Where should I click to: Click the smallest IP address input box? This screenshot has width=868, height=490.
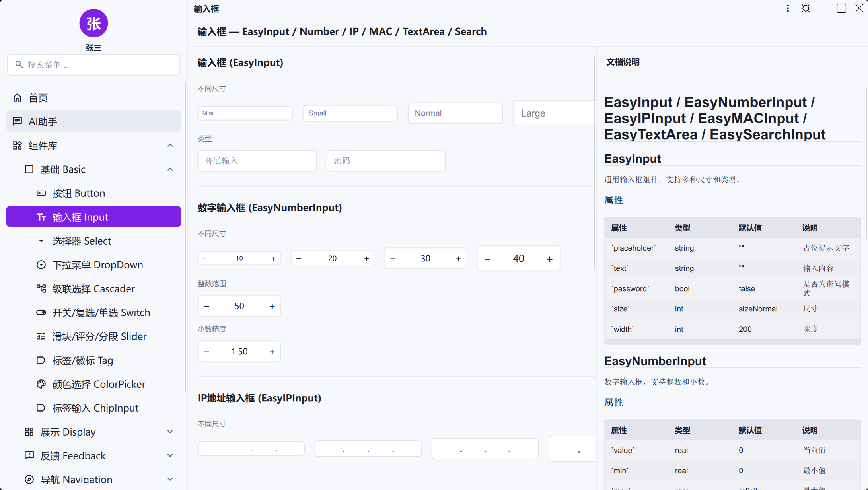point(251,449)
